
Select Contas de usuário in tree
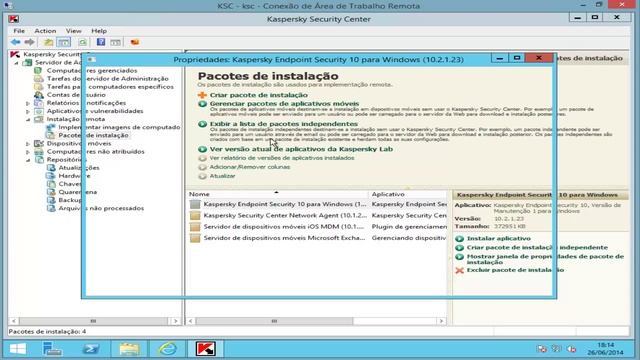(76, 95)
